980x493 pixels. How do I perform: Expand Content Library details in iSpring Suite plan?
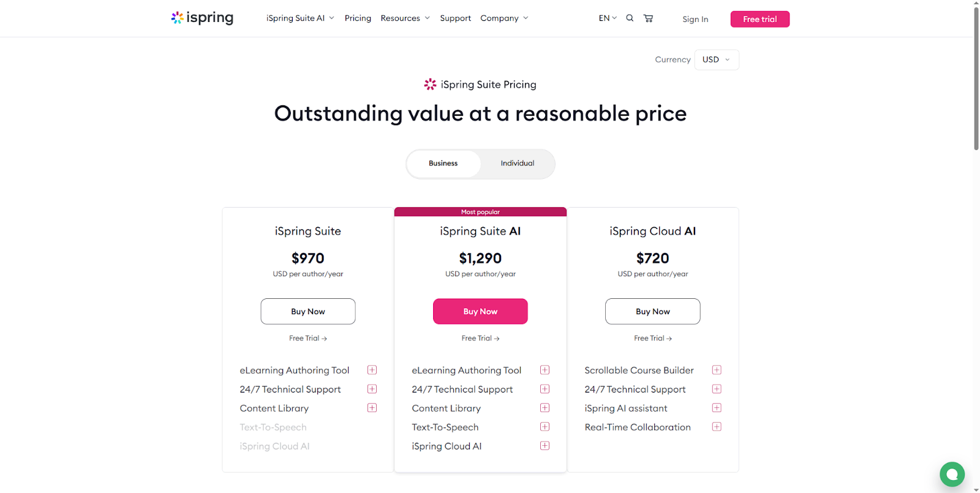point(372,407)
